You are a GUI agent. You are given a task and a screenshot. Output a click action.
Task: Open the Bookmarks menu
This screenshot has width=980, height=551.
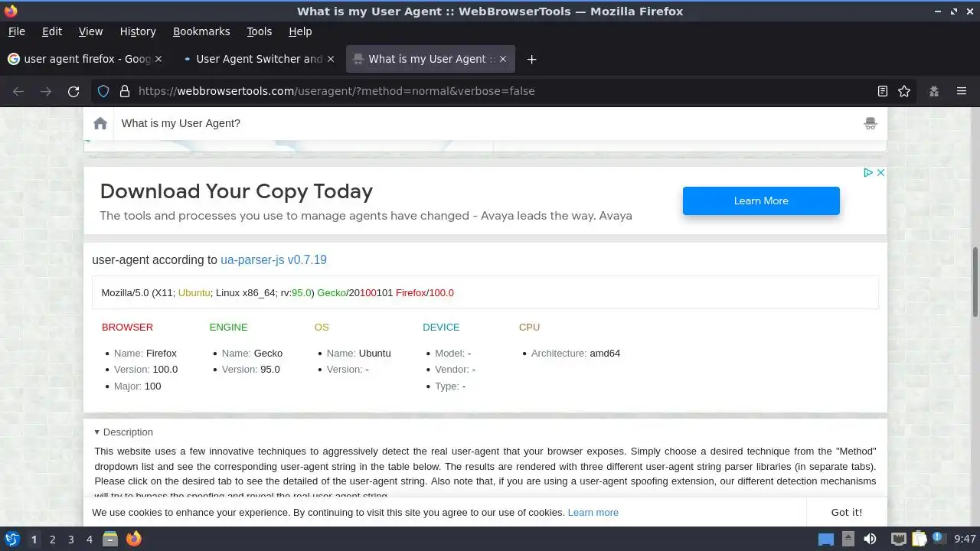(x=201, y=31)
